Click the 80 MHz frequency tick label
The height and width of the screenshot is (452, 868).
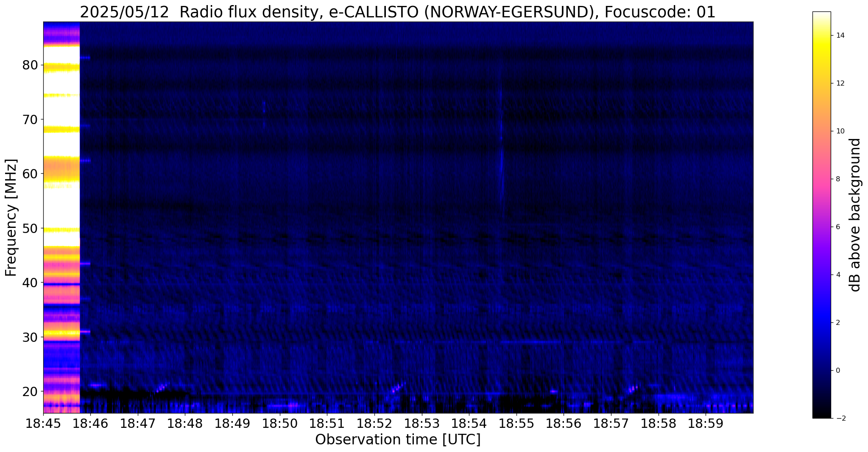pos(31,65)
